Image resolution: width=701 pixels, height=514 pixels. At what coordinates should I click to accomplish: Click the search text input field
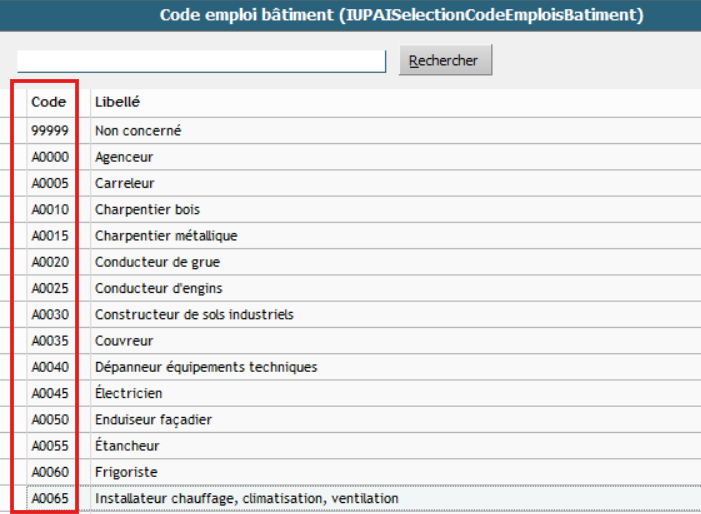pyautogui.click(x=201, y=61)
